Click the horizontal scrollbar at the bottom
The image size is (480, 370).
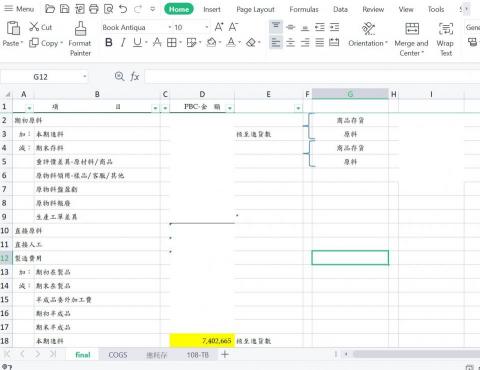[416, 354]
